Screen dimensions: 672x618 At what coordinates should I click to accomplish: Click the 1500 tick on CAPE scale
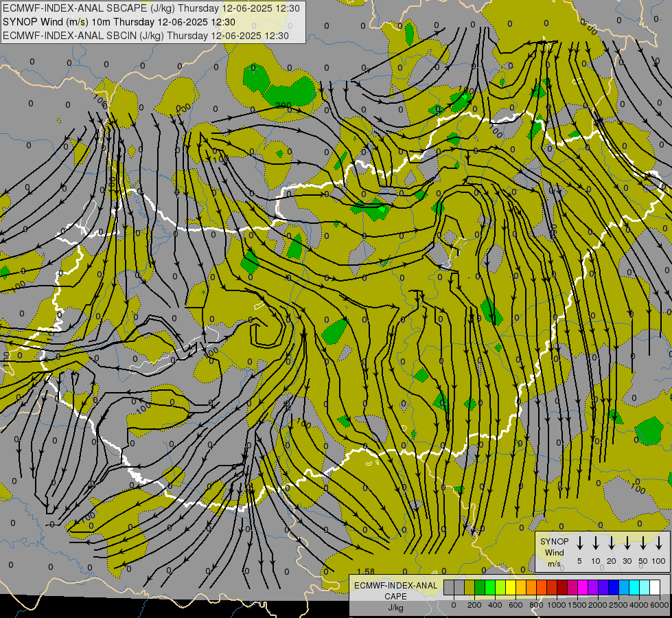tap(577, 605)
